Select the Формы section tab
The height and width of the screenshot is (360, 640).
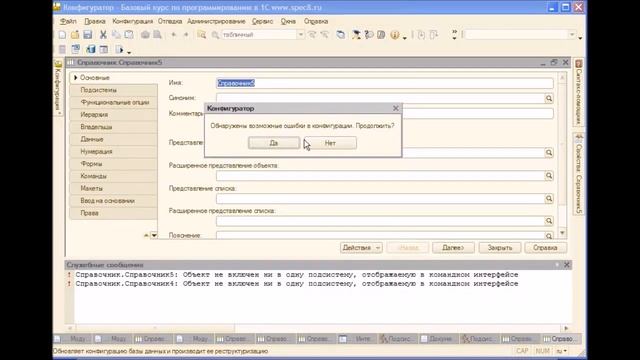(x=113, y=164)
